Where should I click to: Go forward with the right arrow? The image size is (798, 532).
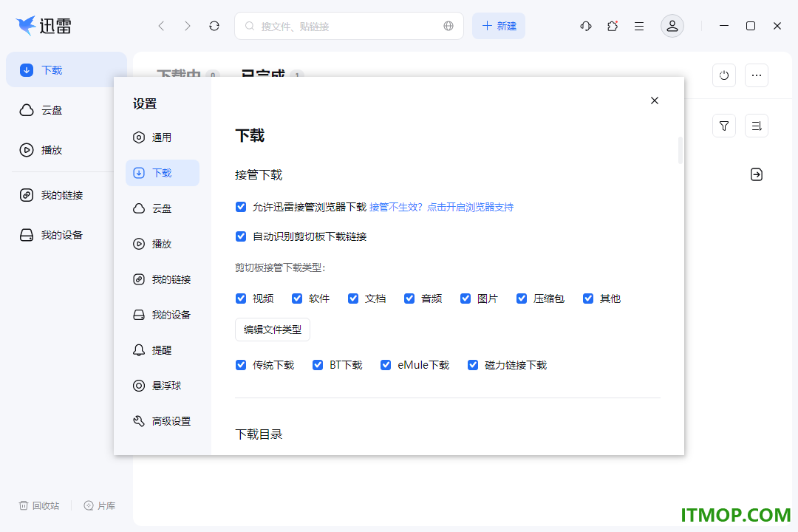[187, 26]
